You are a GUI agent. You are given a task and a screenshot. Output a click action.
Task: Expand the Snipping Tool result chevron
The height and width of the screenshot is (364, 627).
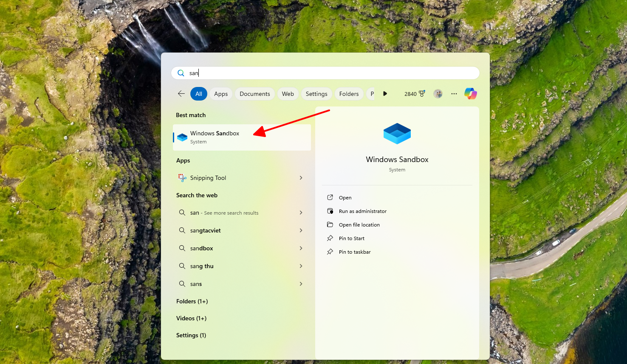[301, 178]
